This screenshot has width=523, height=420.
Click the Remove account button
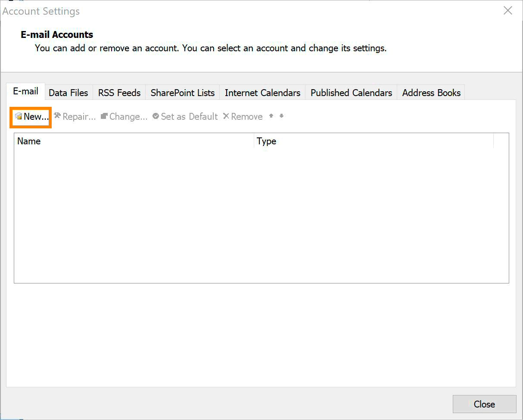pos(243,116)
